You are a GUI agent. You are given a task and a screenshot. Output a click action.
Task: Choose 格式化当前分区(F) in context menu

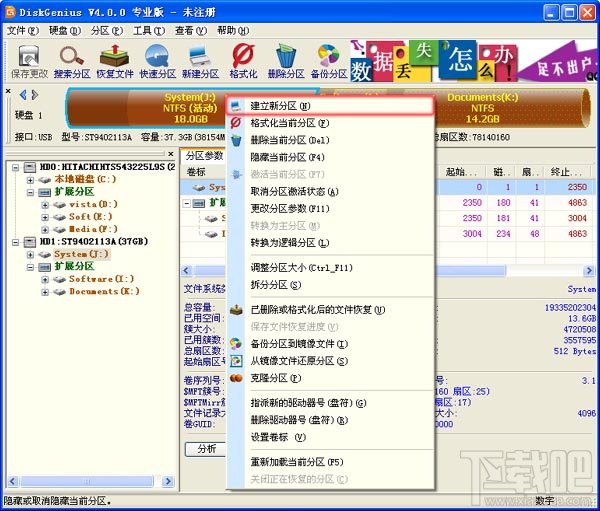pyautogui.click(x=330, y=123)
